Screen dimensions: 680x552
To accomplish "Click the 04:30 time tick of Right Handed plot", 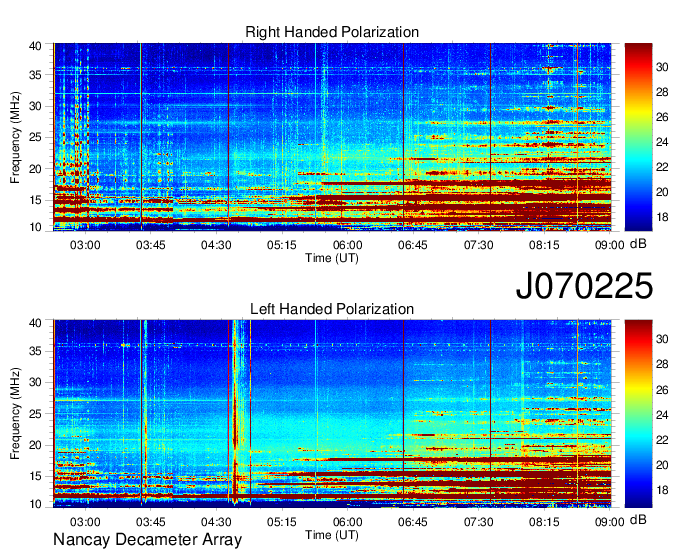I will pos(216,245).
